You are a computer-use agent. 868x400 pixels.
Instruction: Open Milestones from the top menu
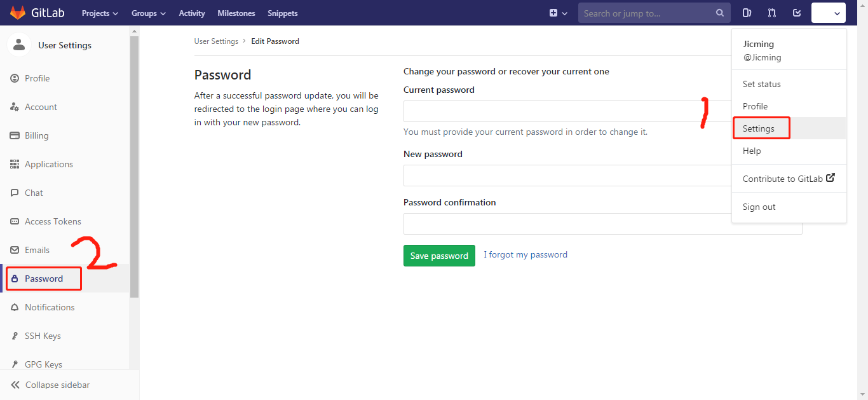236,13
